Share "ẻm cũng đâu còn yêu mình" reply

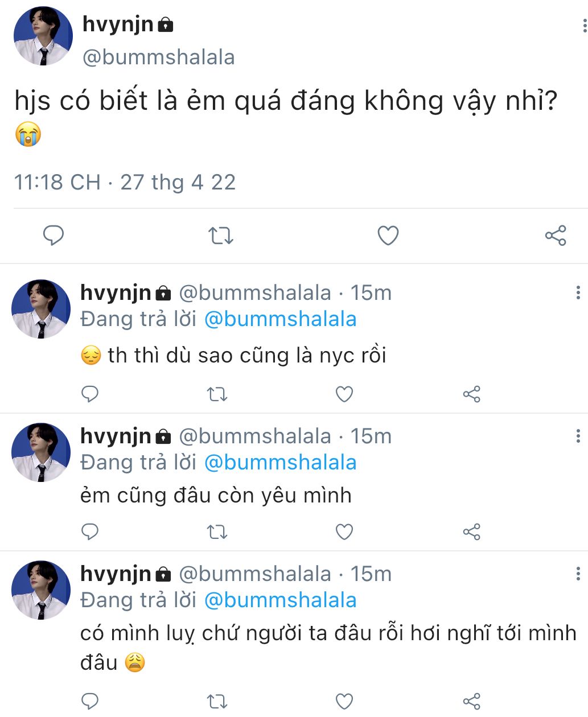coord(471,531)
